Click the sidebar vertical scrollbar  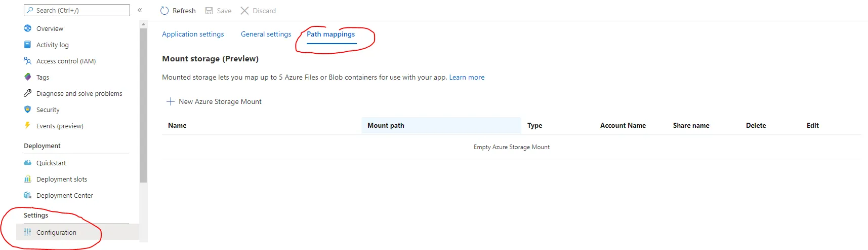[x=143, y=101]
